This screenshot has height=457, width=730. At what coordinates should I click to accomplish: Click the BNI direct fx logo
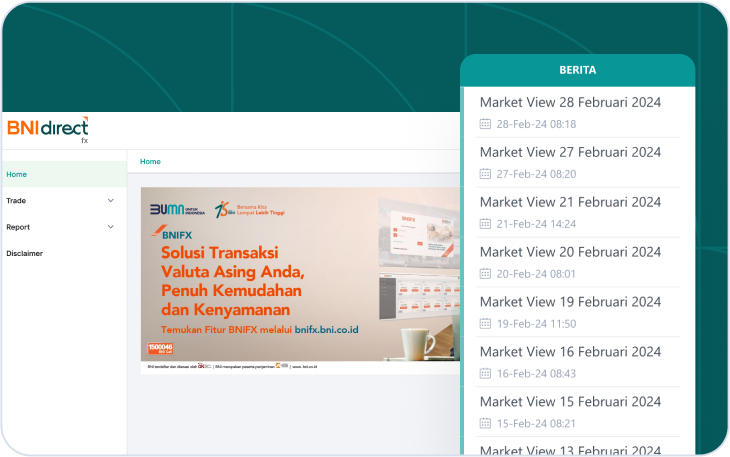click(x=48, y=129)
